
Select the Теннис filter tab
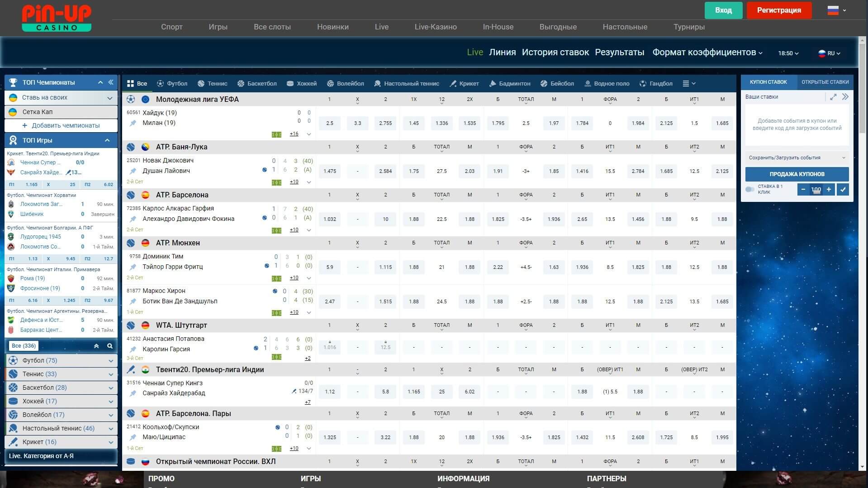pos(212,84)
